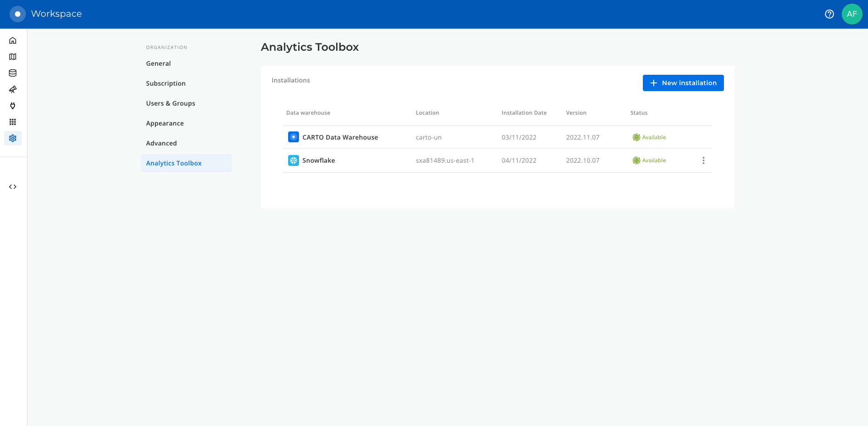868x426 pixels.
Task: Navigate to Advanced settings
Action: pos(161,143)
